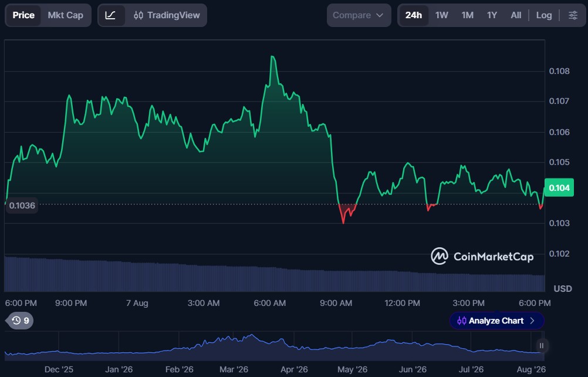Click the 12:00 PM axis label
Screen dimensions: 588x377
[403, 303]
